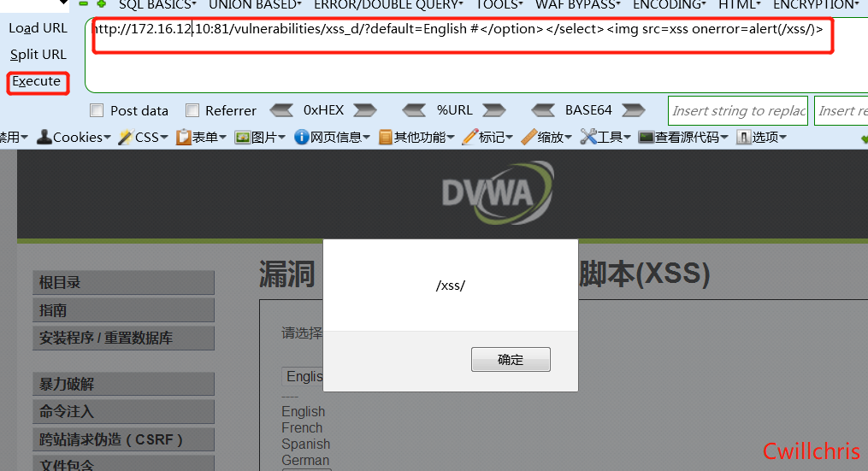Open 指南 in DVWA sidebar
This screenshot has width=868, height=471.
tap(123, 310)
